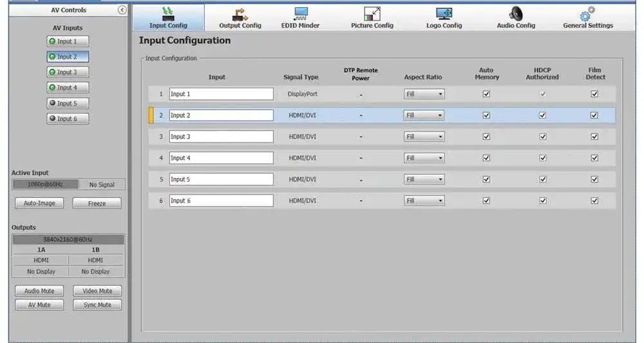Collapse the AV Controls panel arrow

(122, 10)
